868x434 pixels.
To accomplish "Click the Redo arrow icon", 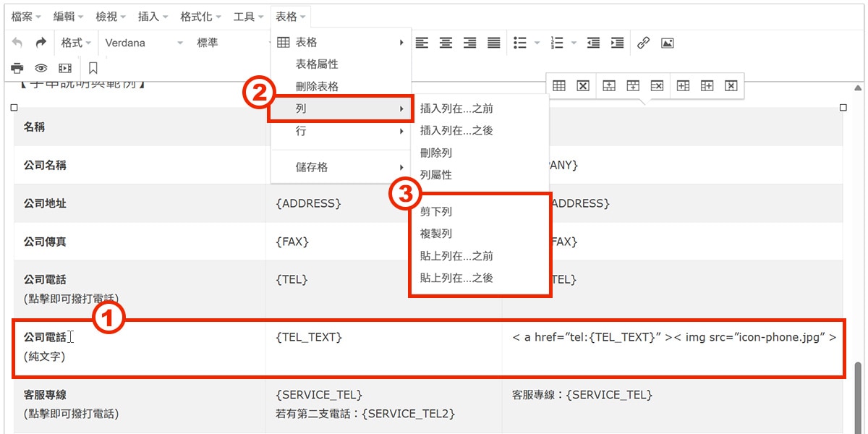I will point(41,42).
